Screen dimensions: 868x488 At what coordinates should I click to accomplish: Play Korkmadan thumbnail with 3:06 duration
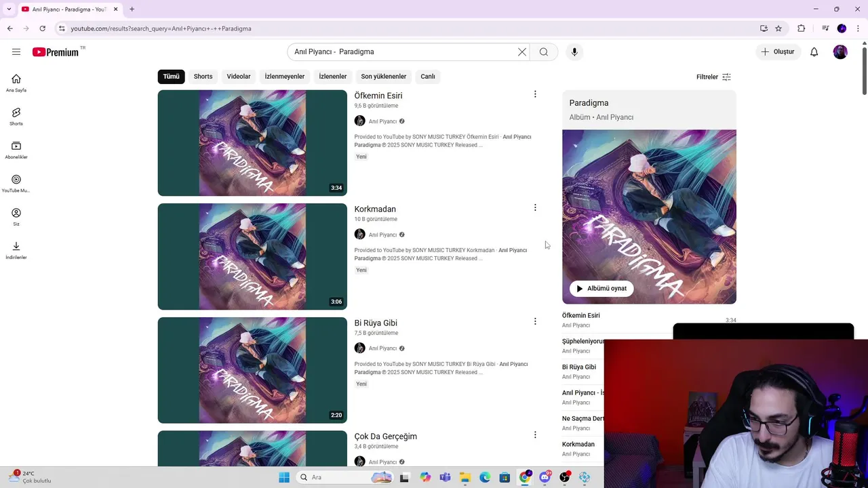pos(252,256)
